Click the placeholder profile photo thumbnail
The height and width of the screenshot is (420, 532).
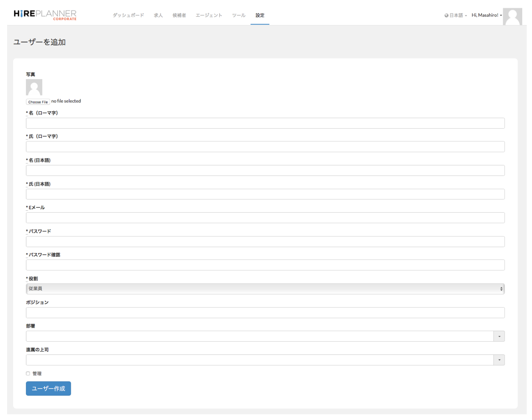34,87
